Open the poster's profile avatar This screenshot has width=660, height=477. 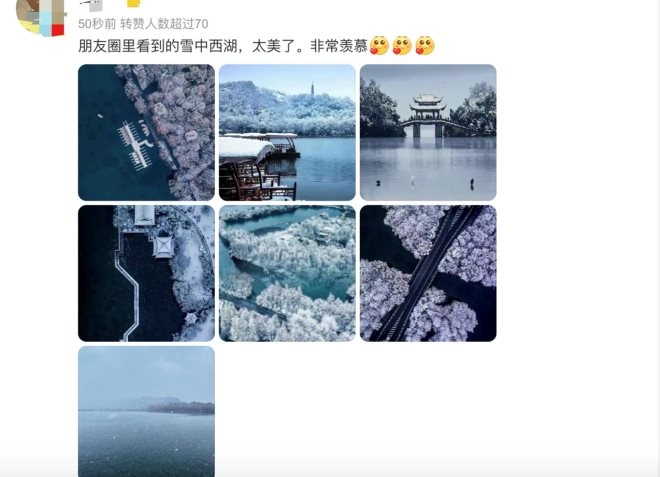[40, 17]
